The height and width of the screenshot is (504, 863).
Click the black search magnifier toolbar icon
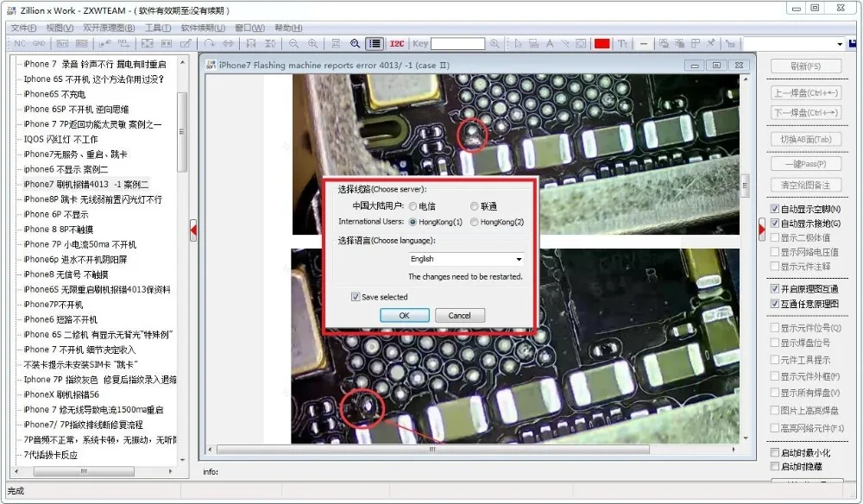coord(355,43)
